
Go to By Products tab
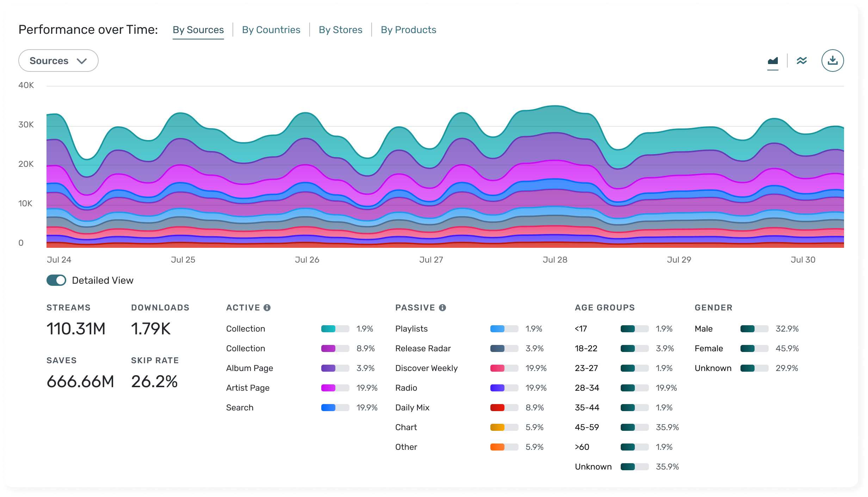[408, 30]
